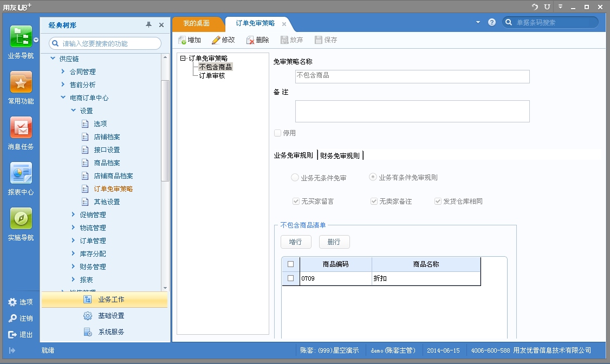Switch to the 业务免审规则 tab
The image size is (610, 364).
pyautogui.click(x=293, y=155)
